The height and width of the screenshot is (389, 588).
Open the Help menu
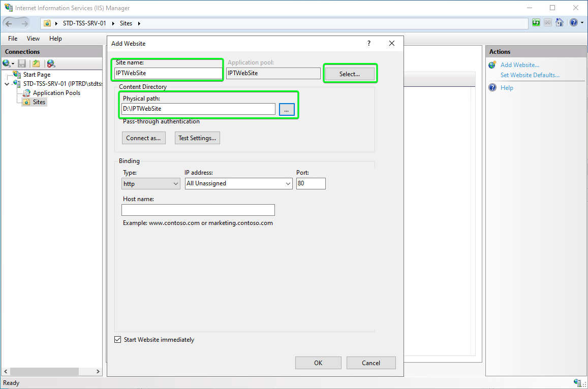pos(55,38)
